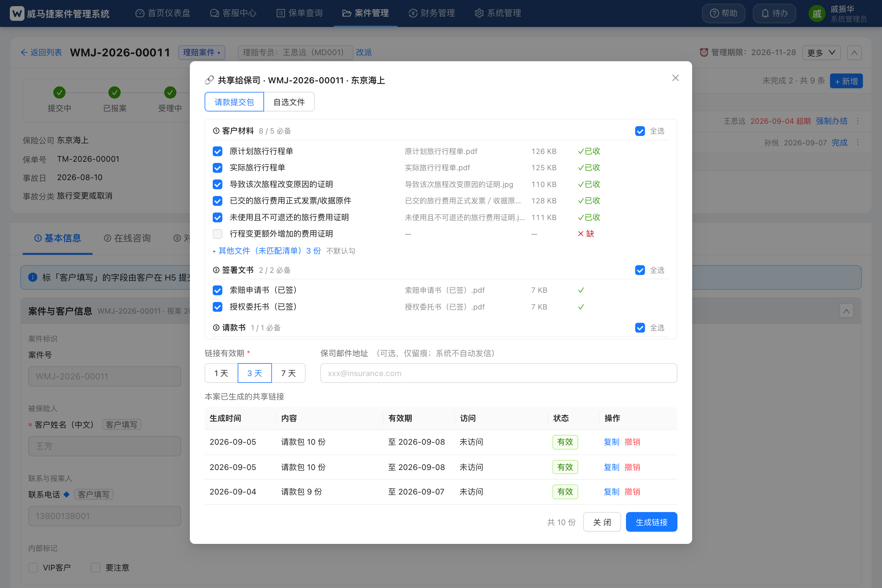This screenshot has height=588, width=882.
Task: Open 财务管理 in top navigation
Action: [x=432, y=13]
